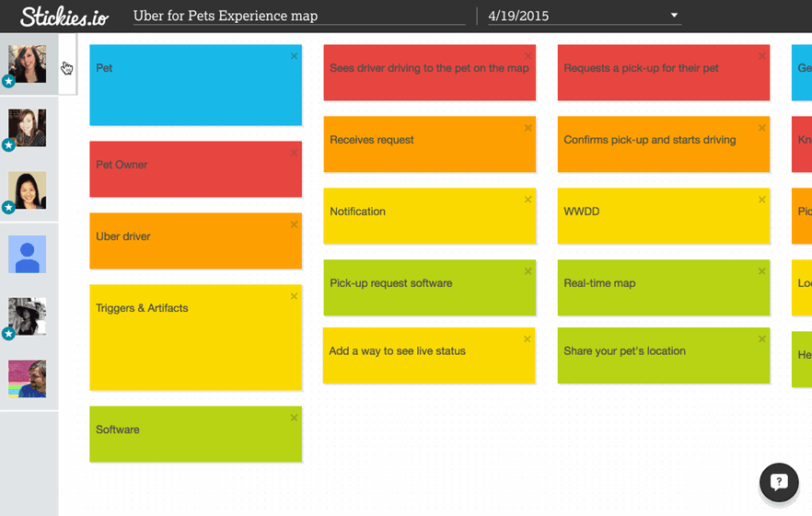Viewport: 812px width, 516px height.
Task: Delete the Share your pet's location sticky
Action: coord(762,338)
